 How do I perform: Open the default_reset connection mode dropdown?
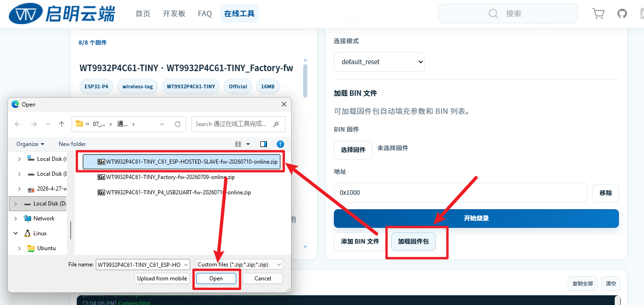click(x=379, y=62)
